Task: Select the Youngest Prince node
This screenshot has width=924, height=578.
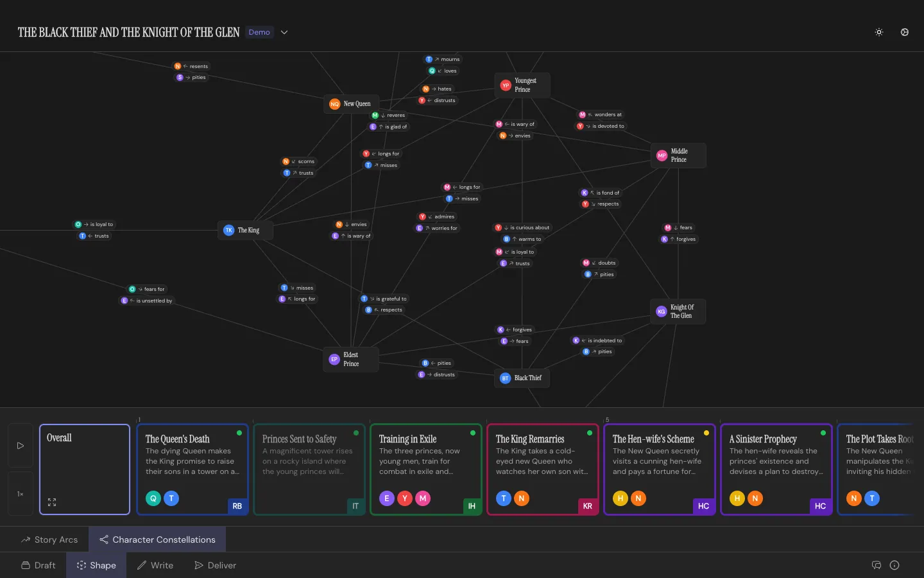Action: pos(522,85)
